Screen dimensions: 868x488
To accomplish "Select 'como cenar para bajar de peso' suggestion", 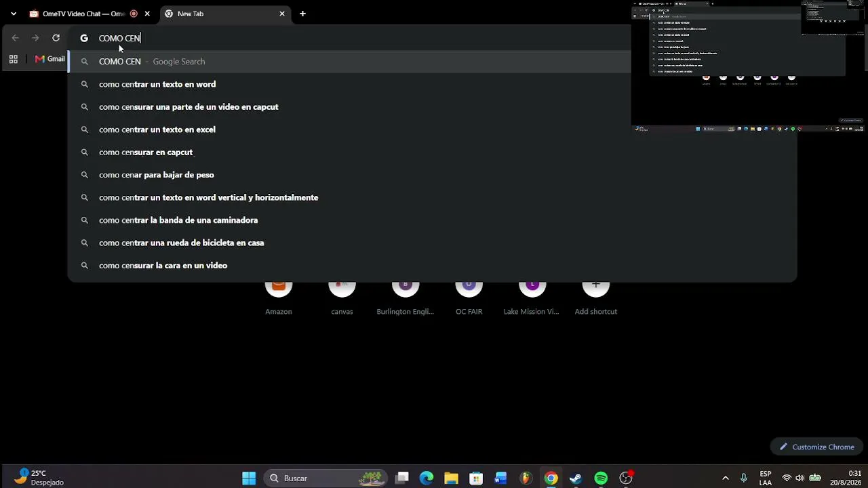I will click(x=432, y=175).
